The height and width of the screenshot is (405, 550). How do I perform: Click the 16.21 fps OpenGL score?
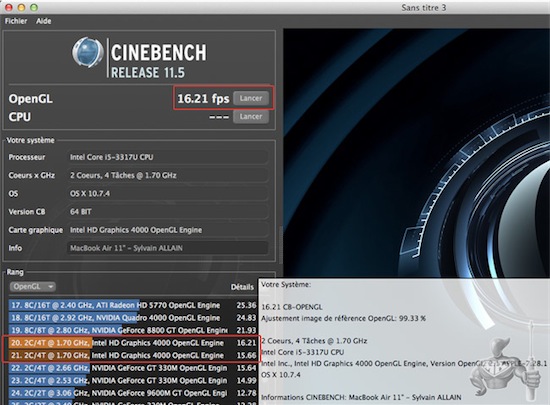(x=203, y=99)
